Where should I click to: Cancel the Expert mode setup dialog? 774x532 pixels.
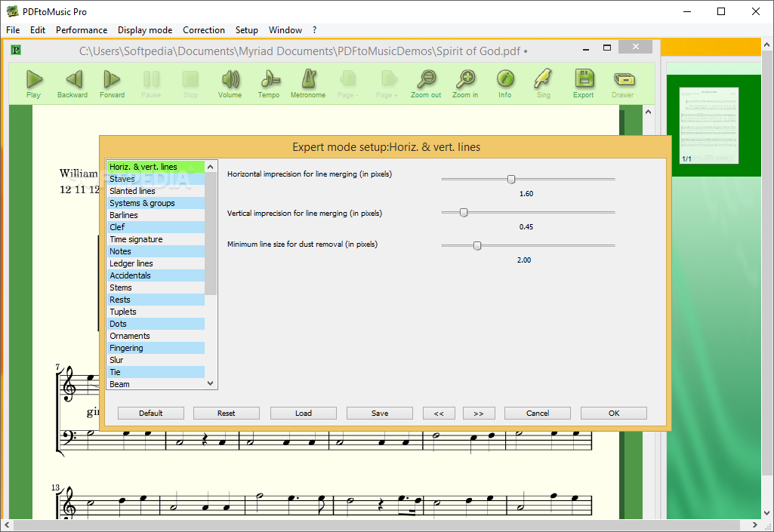tap(538, 413)
